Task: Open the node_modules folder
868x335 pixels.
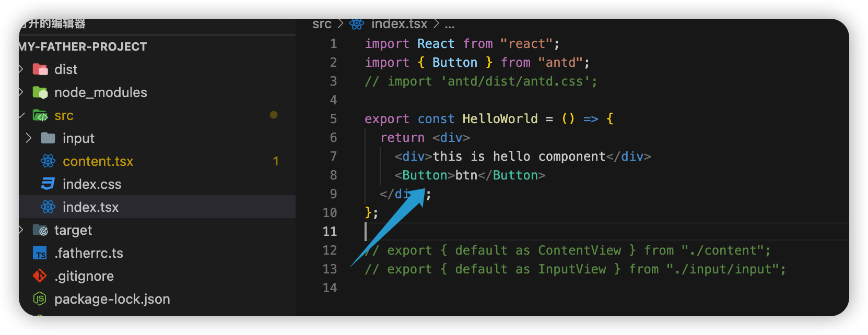Action: coord(101,92)
